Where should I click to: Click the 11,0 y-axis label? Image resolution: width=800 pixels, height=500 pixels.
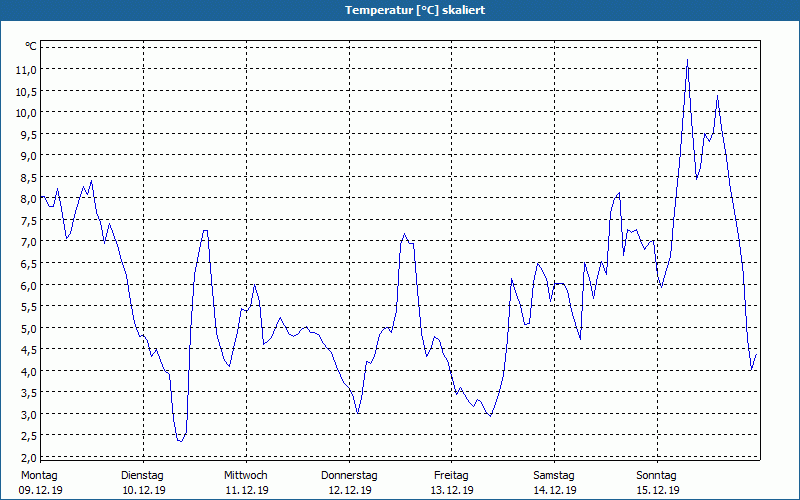tap(25, 69)
